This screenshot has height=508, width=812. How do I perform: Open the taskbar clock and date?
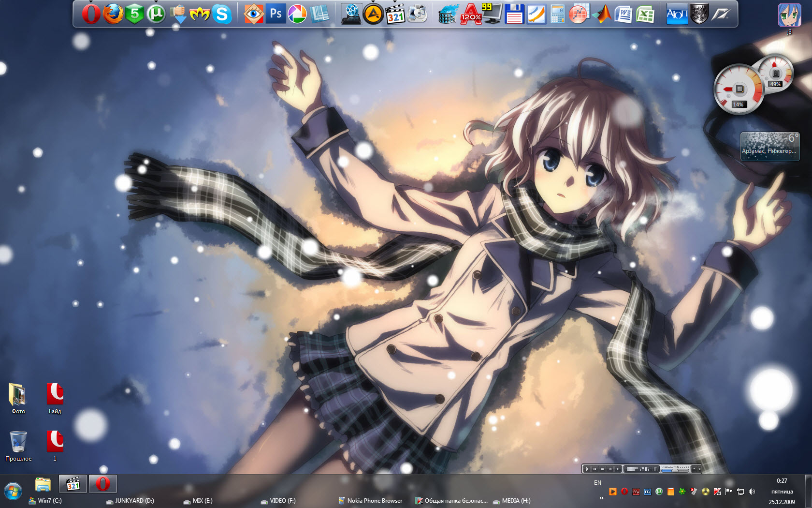tap(782, 492)
